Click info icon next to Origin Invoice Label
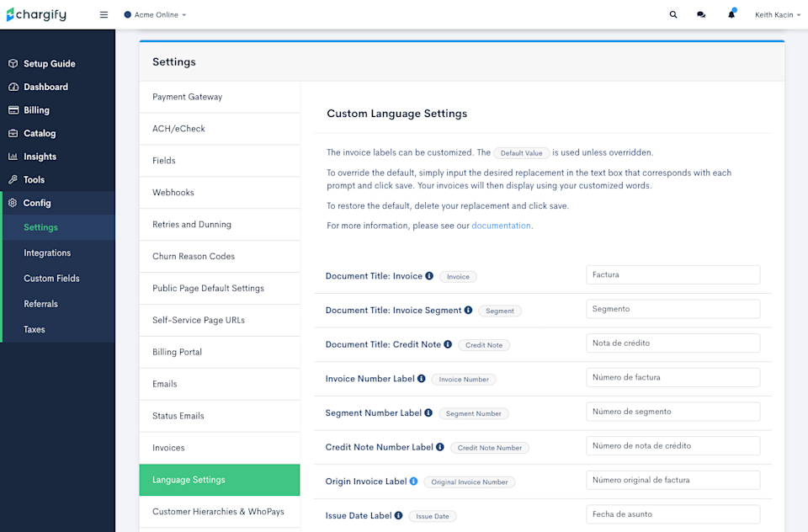Viewport: 808px width, 532px height. pyautogui.click(x=413, y=481)
